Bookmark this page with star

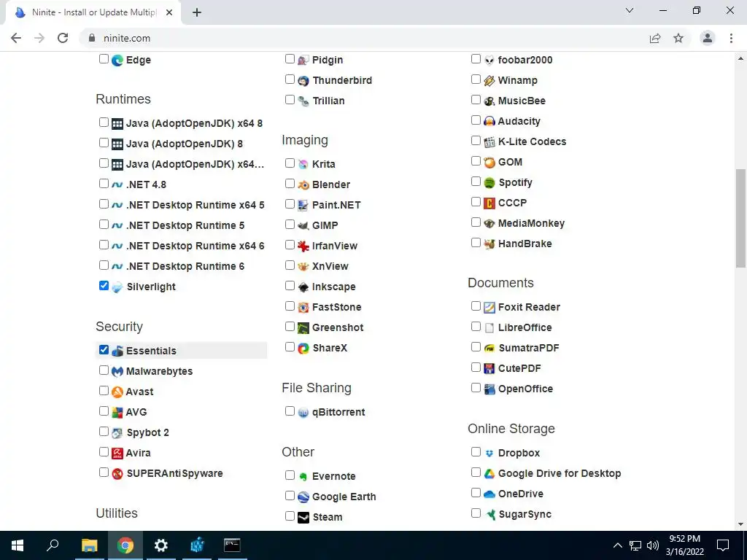[x=678, y=38]
